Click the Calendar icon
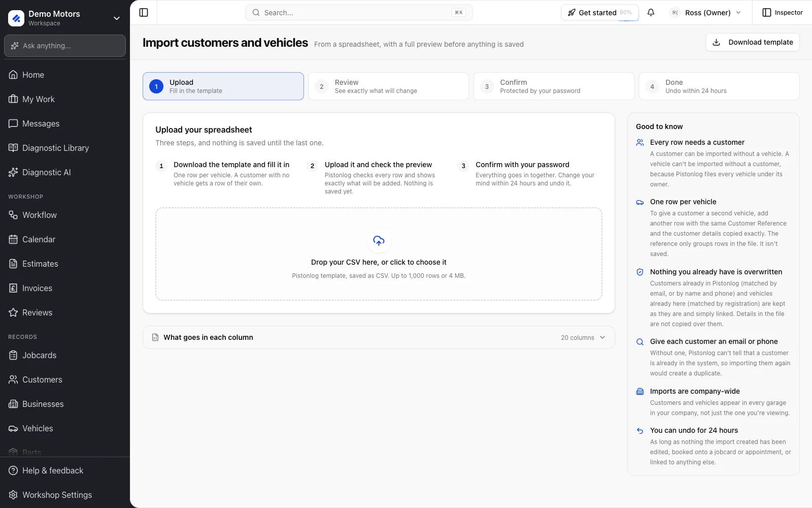Image resolution: width=812 pixels, height=508 pixels. [x=13, y=239]
